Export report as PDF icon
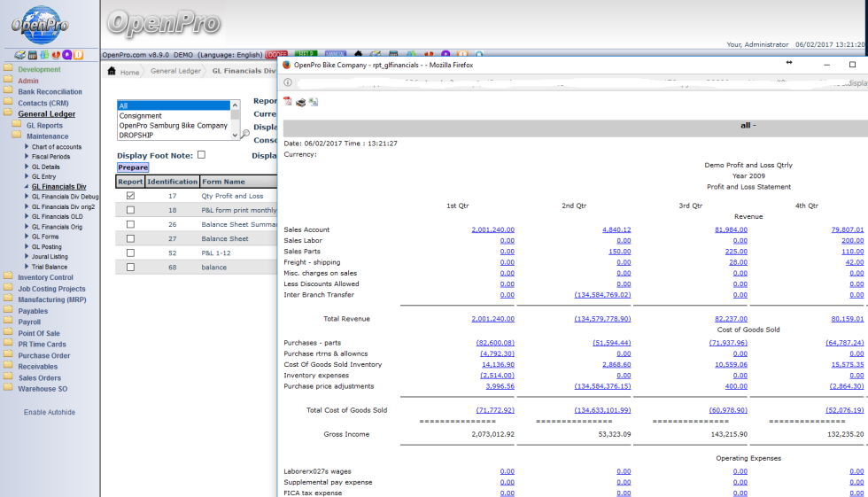 click(288, 102)
